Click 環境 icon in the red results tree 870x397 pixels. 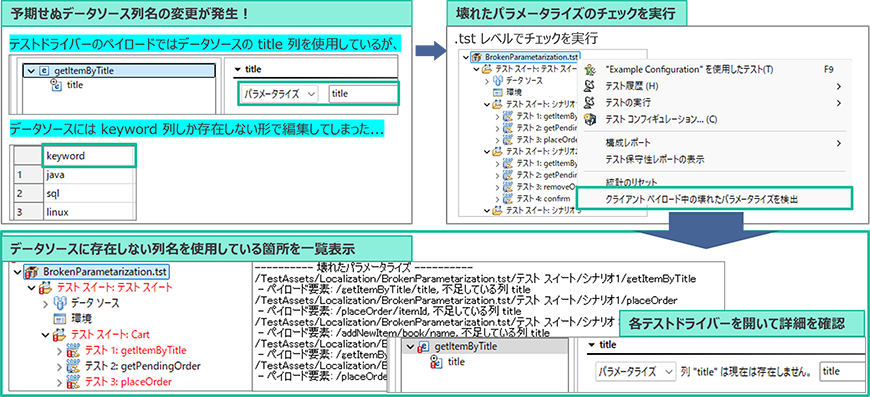[60, 319]
